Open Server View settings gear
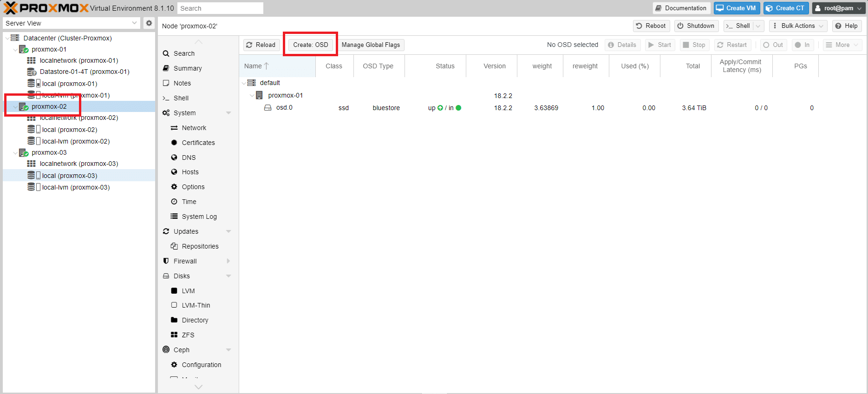Image resolution: width=868 pixels, height=394 pixels. point(149,23)
